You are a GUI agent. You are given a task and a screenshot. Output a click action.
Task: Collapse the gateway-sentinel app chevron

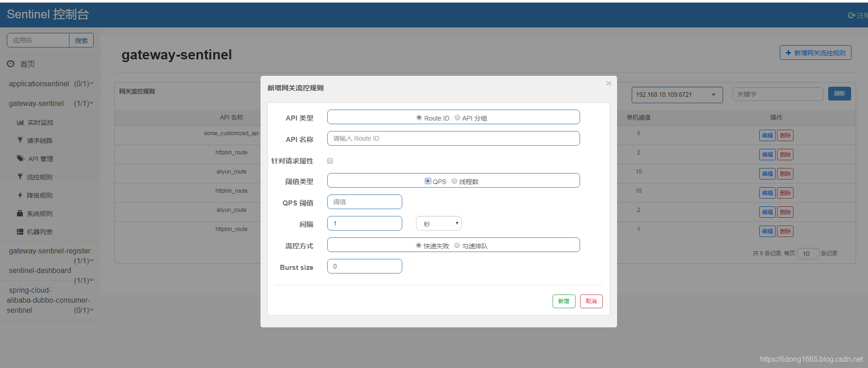tap(91, 103)
